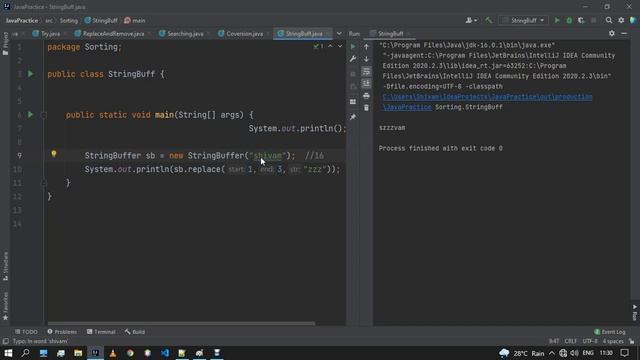Open inspections widget checkmark
Image resolution: width=640 pixels, height=360 pixels.
point(318,47)
